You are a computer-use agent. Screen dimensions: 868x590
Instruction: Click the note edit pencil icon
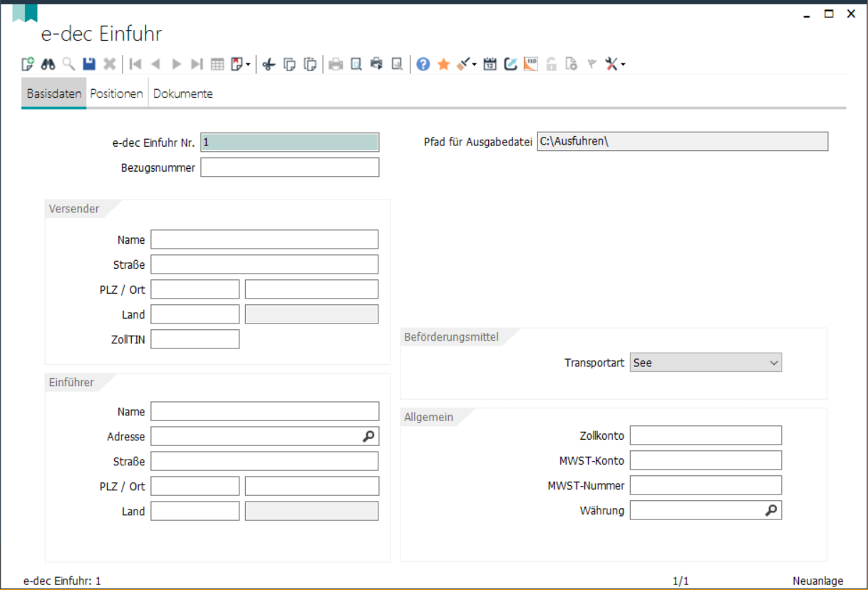pyautogui.click(x=510, y=64)
